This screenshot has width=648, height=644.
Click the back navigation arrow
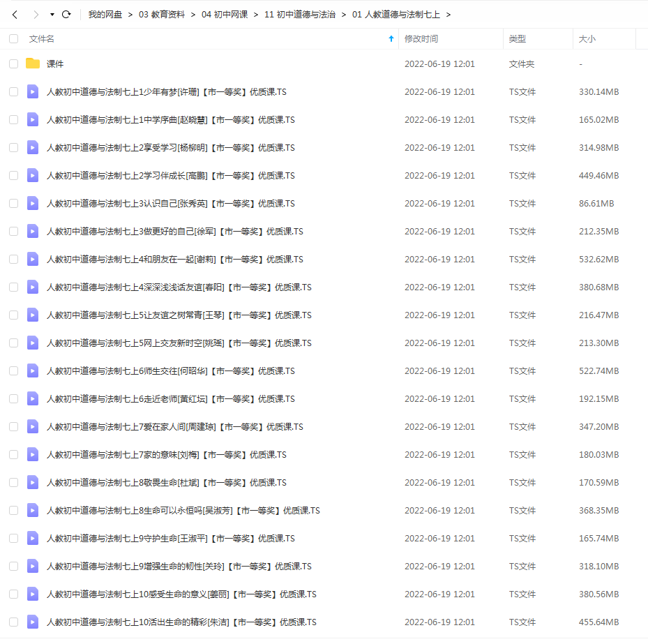pos(15,13)
